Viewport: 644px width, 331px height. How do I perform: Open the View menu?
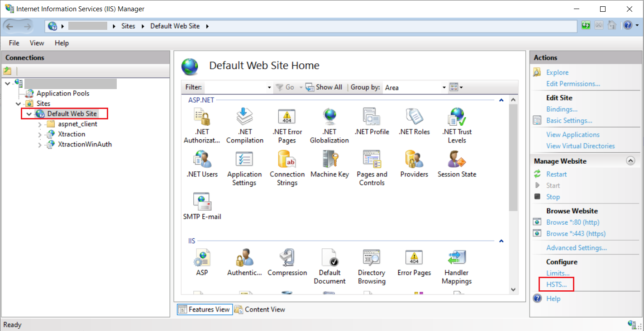(37, 43)
